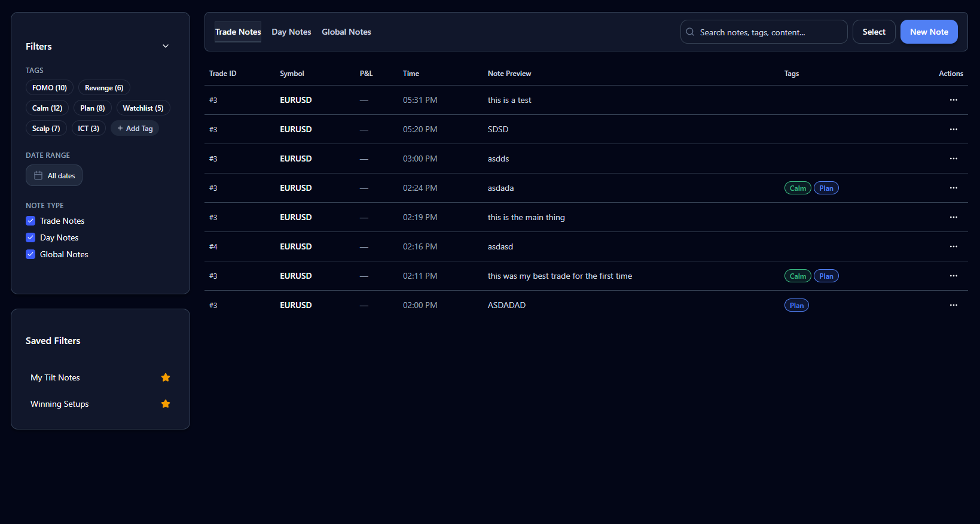The height and width of the screenshot is (524, 980).
Task: Click Calm tag on 02:11 PM row
Action: 798,276
